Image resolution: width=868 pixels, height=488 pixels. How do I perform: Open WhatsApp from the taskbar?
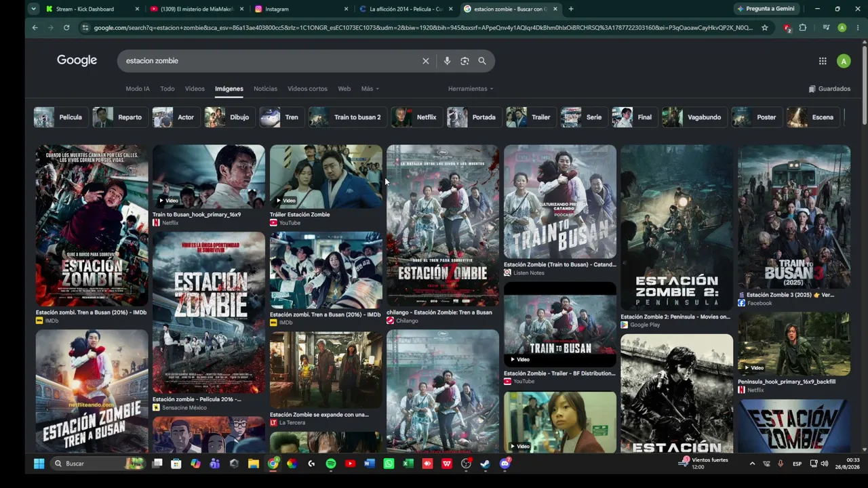pyautogui.click(x=389, y=464)
